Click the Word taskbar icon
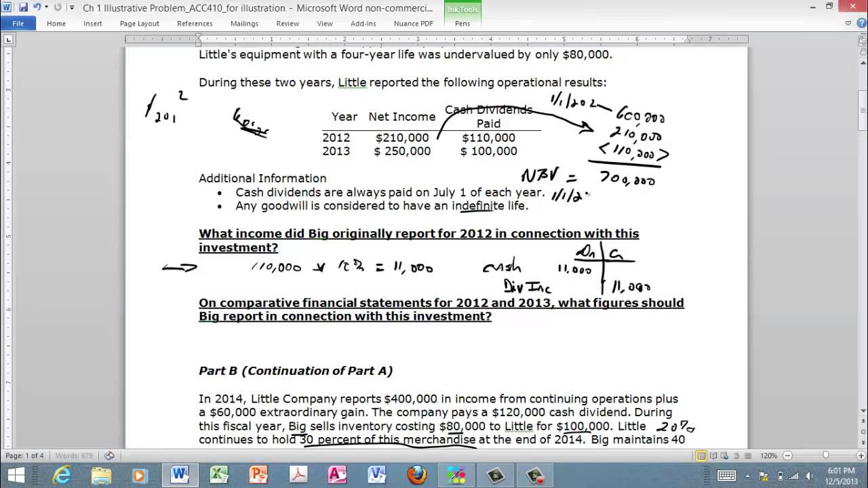This screenshot has height=488, width=868. point(180,475)
